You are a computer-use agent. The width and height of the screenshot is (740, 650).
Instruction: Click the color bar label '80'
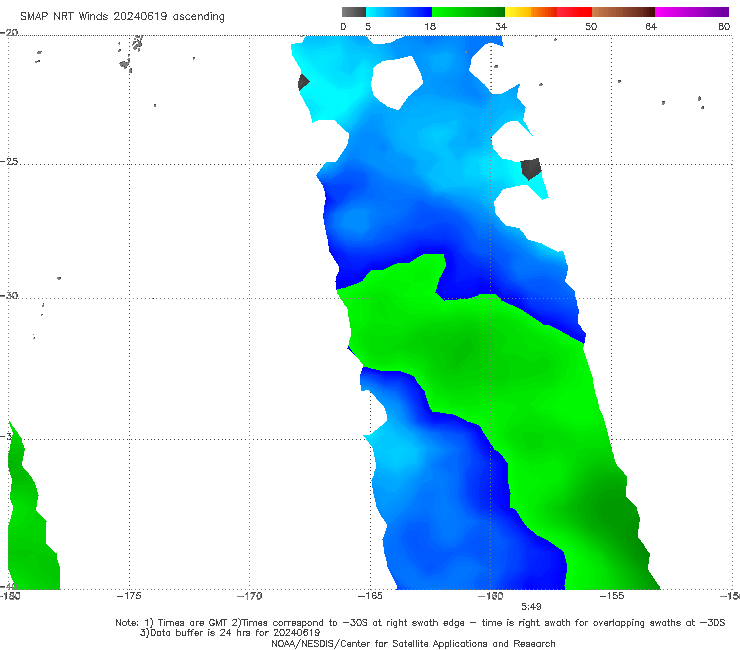coord(724,26)
